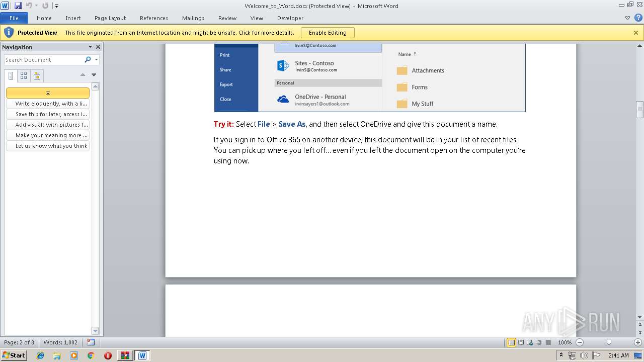This screenshot has width=644, height=362.
Task: Click the macro recording icon in status bar
Action: coord(91,342)
